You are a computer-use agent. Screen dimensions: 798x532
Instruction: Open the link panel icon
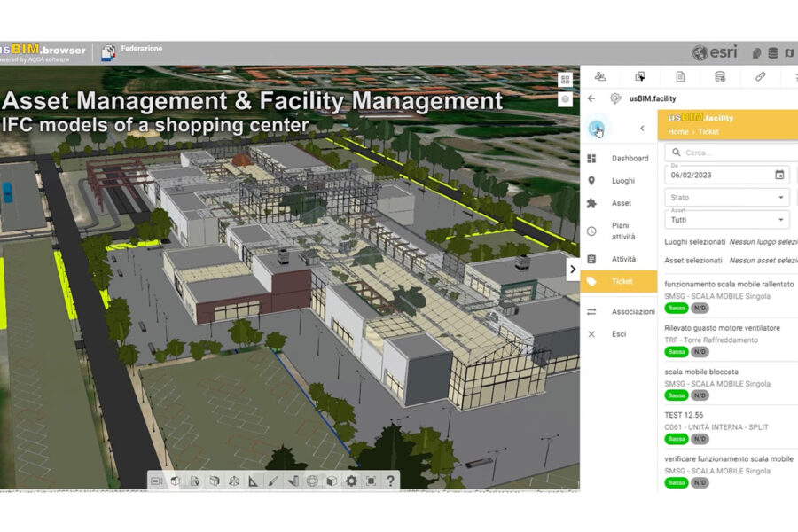761,77
